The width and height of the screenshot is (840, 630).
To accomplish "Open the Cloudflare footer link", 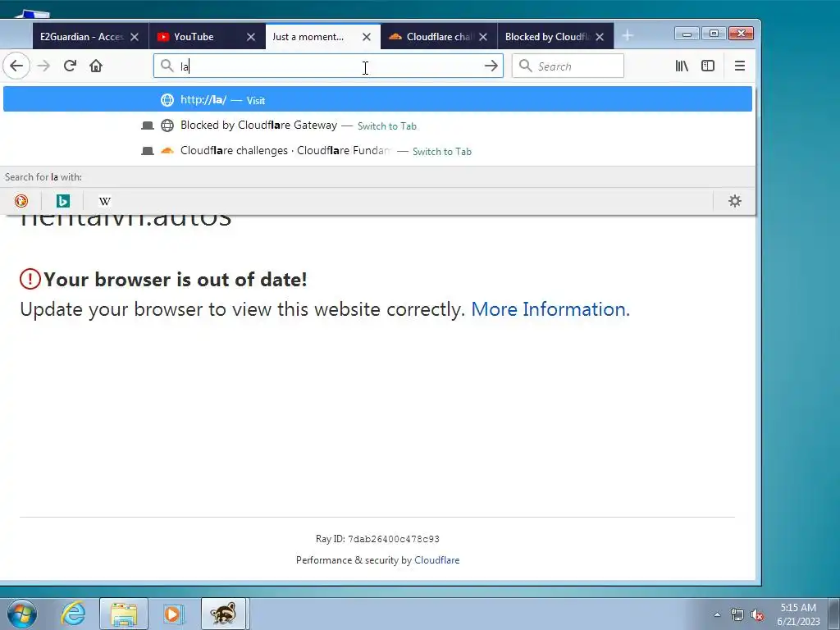I will [x=436, y=559].
